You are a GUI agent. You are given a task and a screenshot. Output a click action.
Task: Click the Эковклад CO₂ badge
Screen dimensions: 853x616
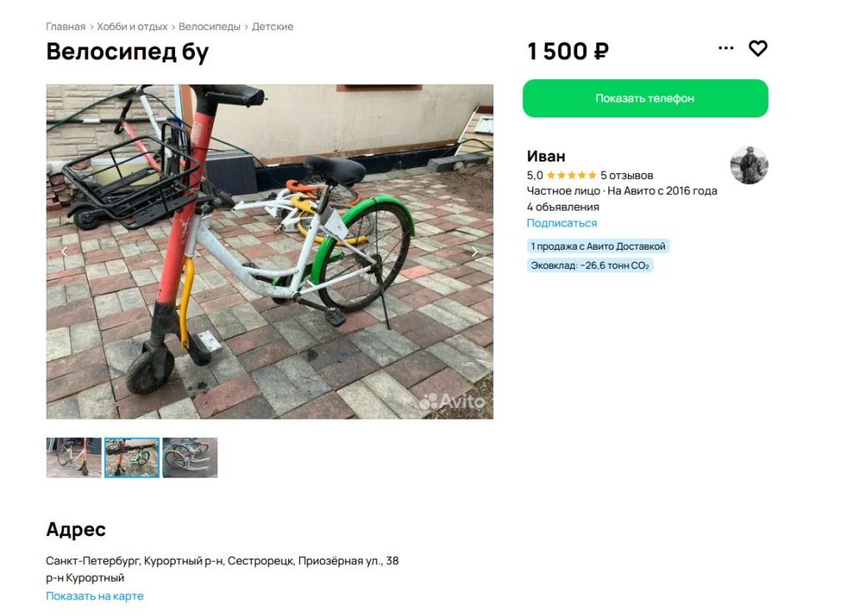[x=590, y=266]
